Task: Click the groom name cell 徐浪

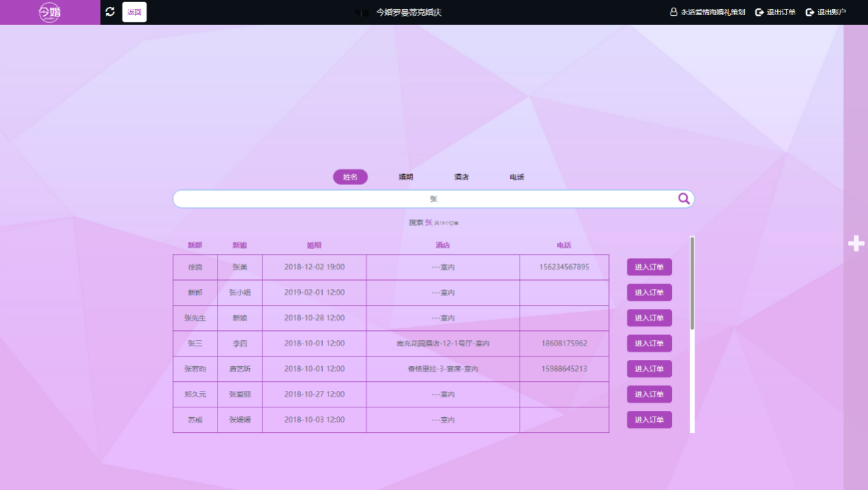Action: (x=195, y=267)
